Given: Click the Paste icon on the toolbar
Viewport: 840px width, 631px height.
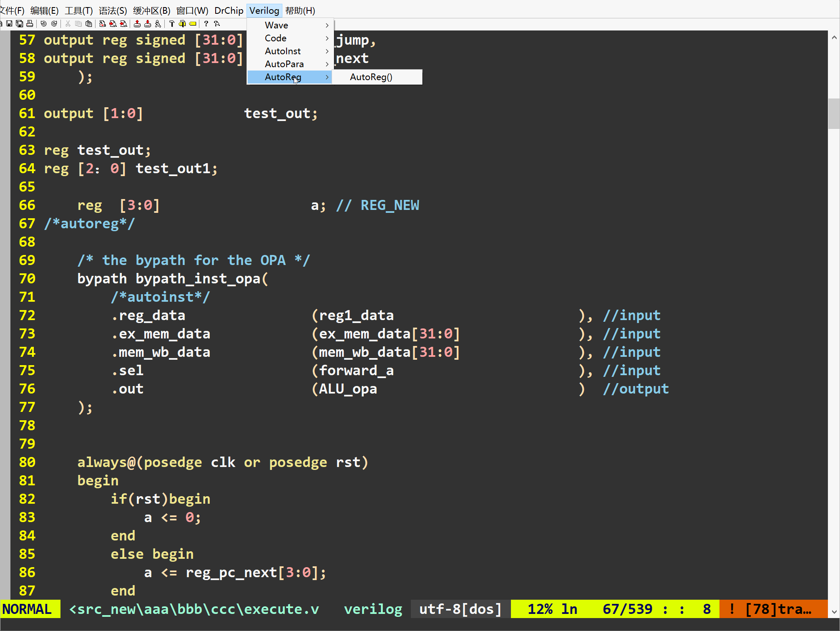Looking at the screenshot, I should click(x=88, y=24).
